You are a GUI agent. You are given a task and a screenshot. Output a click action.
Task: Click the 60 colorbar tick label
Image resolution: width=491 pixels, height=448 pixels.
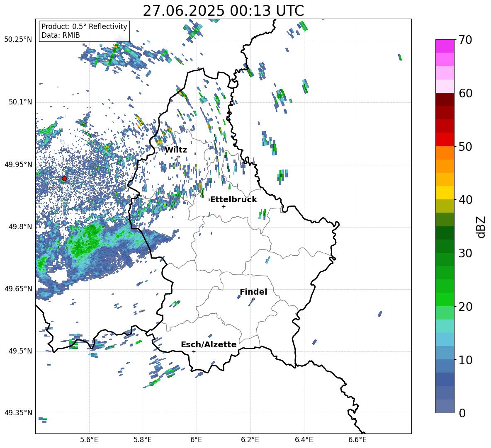coord(465,93)
